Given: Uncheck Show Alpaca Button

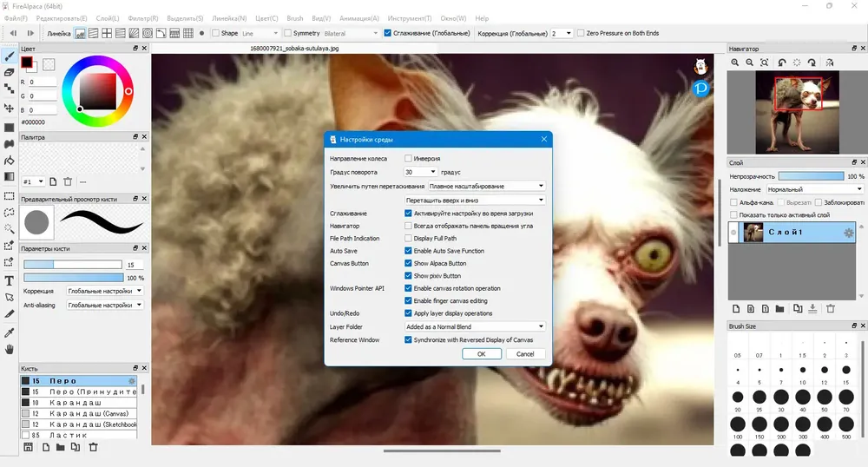Looking at the screenshot, I should coord(408,263).
